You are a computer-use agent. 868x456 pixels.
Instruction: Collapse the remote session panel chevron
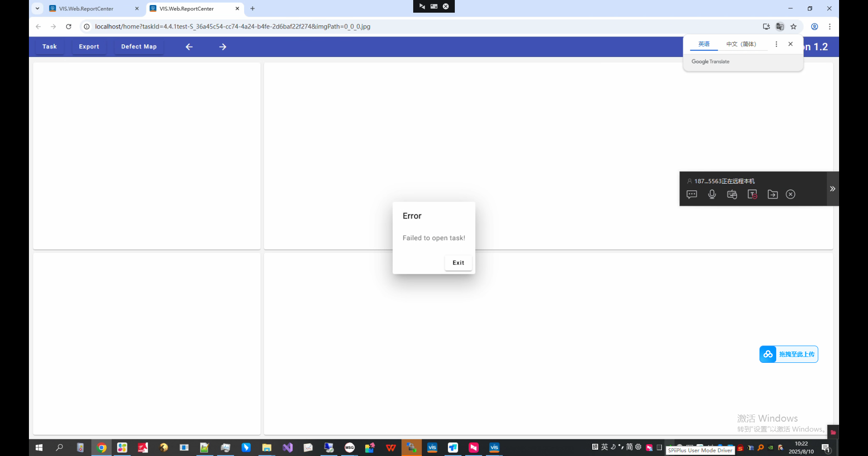[832, 189]
